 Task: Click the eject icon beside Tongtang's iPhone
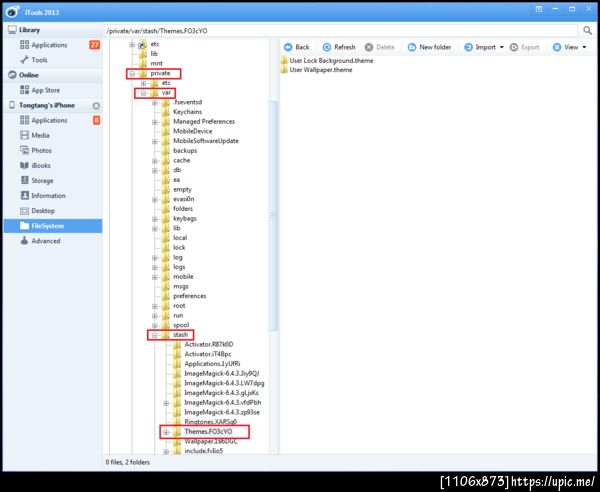click(x=96, y=106)
